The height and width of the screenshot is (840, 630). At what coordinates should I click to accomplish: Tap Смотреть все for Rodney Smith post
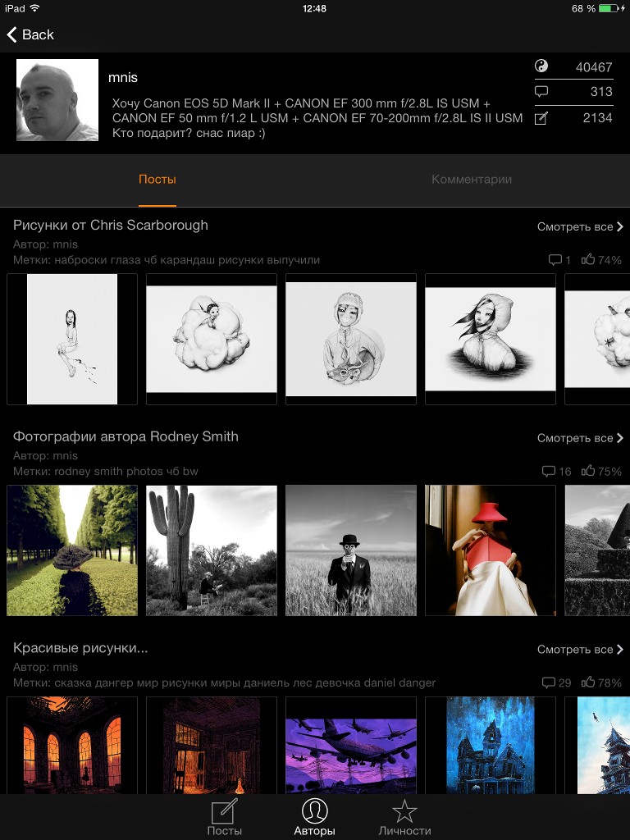pos(575,438)
